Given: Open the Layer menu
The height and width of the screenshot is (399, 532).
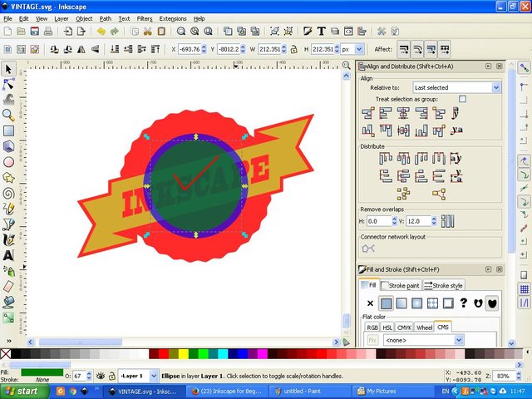Looking at the screenshot, I should (x=62, y=18).
